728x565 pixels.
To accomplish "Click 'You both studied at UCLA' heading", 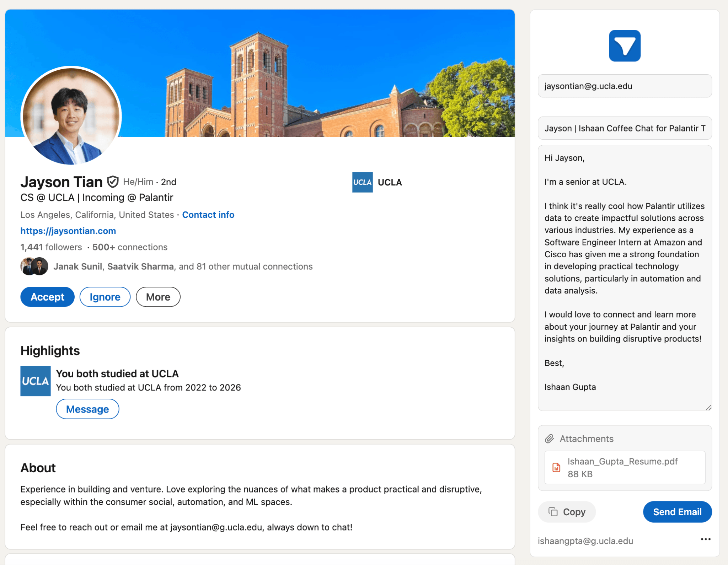I will click(x=117, y=374).
